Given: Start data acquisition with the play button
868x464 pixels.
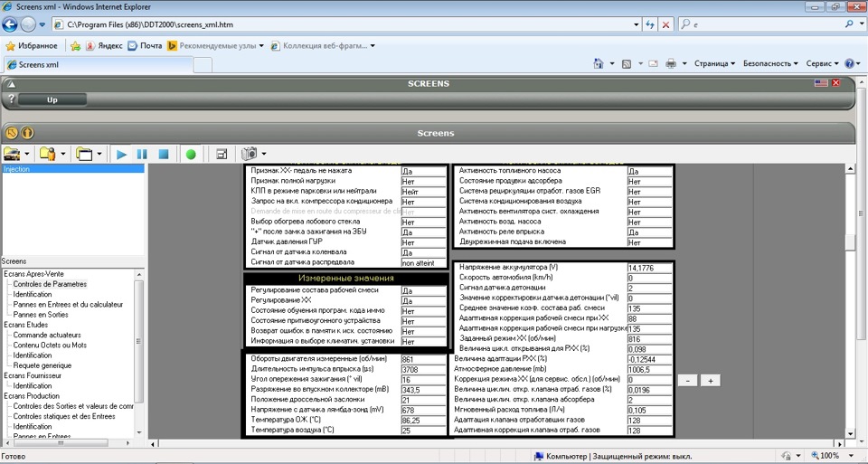Looking at the screenshot, I should tap(122, 155).
